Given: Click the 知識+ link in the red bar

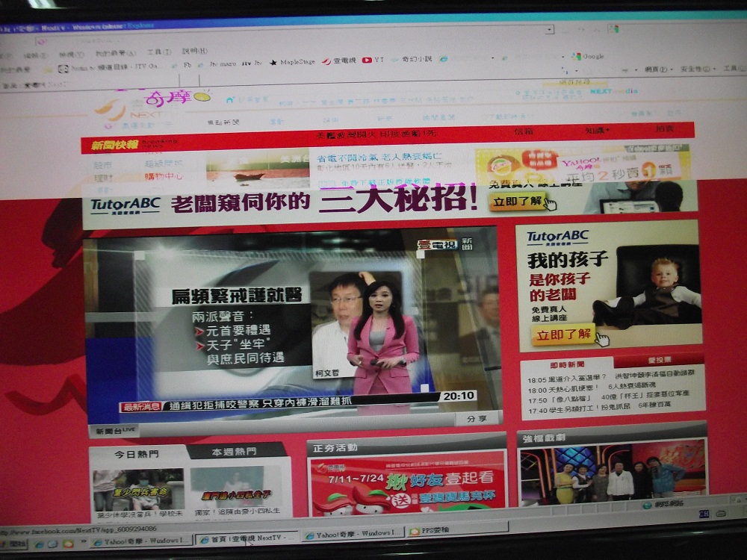Looking at the screenshot, I should (x=596, y=130).
